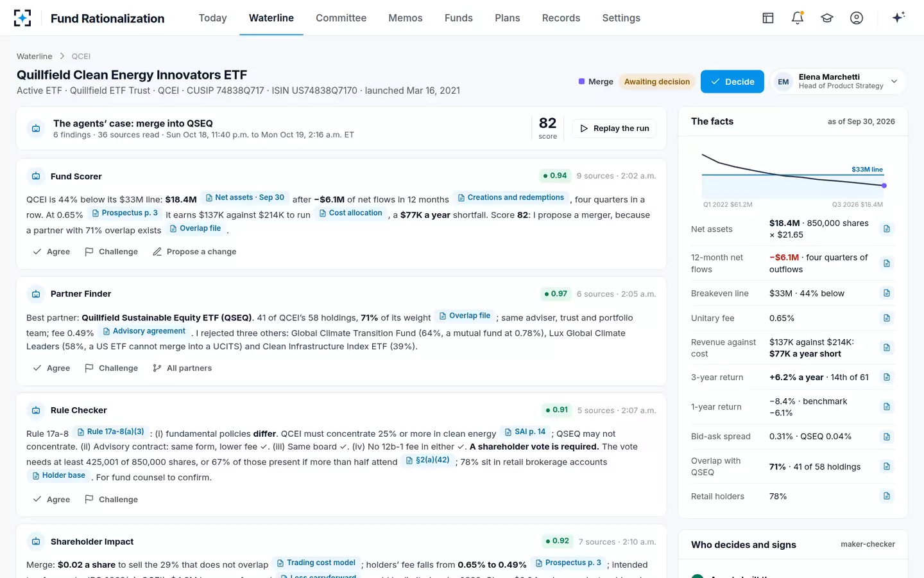Agree with the Fund Scorer finding
Viewport: 924px width, 578px height.
[x=51, y=252]
